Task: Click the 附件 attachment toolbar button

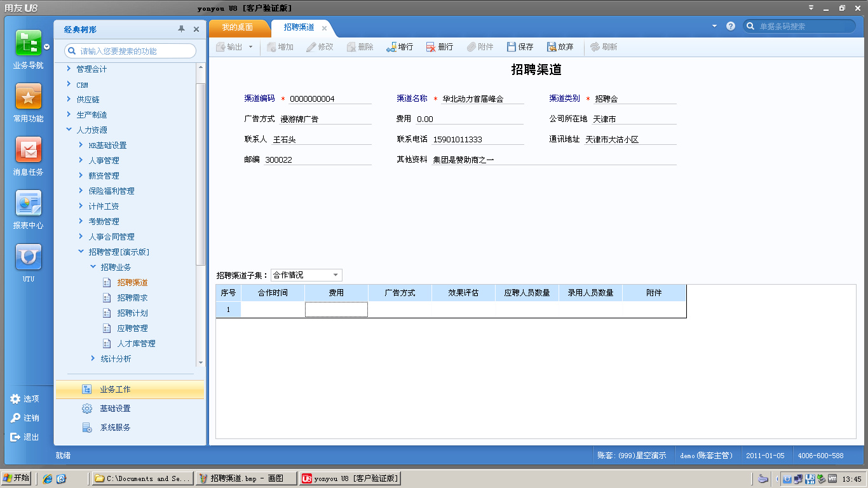Action: 480,47
